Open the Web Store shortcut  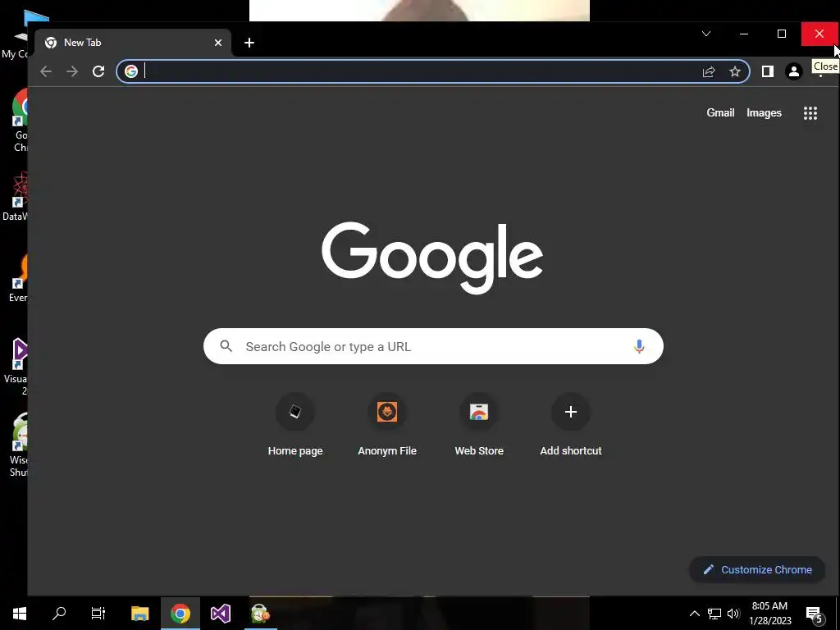(x=479, y=425)
